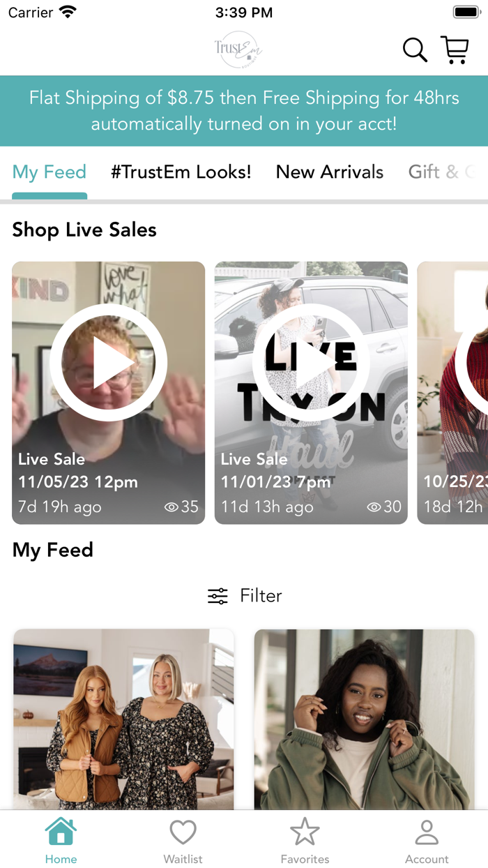Tap the flat shipping promo banner
Screen dimensions: 488x868
(x=244, y=110)
